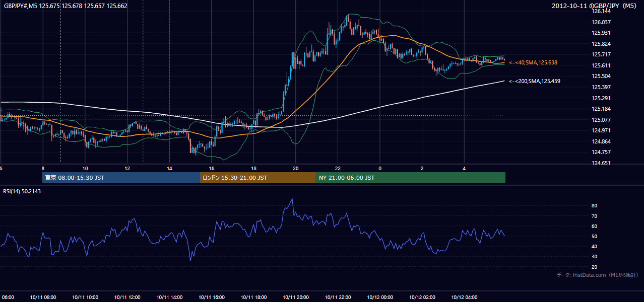Click the 125.184 price axis label
The height and width of the screenshot is (302, 644).
(x=602, y=109)
